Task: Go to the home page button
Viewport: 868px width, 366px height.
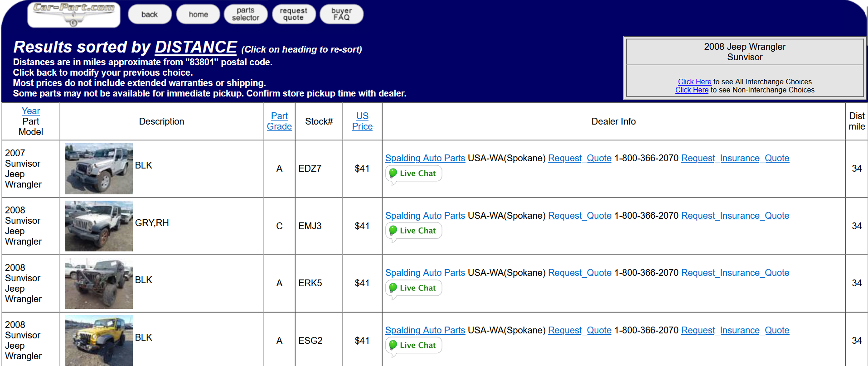Action: (198, 14)
